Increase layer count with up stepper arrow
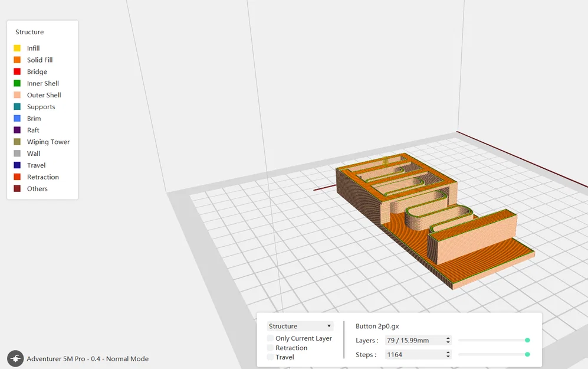 point(448,338)
